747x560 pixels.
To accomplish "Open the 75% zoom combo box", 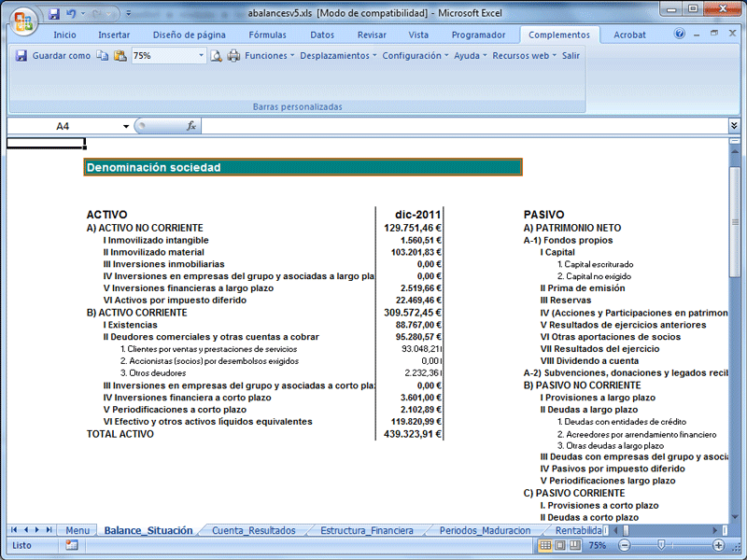I will pyautogui.click(x=201, y=56).
